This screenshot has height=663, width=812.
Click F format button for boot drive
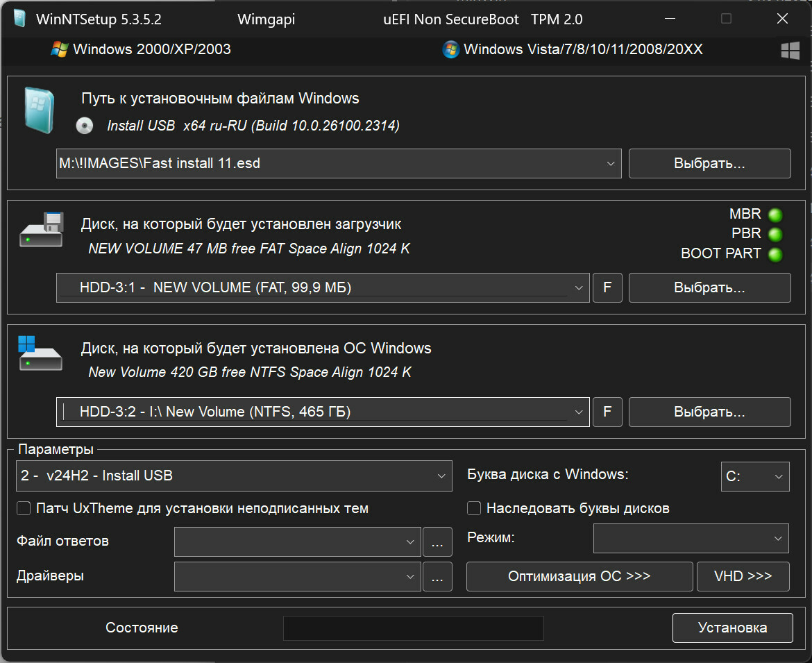(x=607, y=287)
